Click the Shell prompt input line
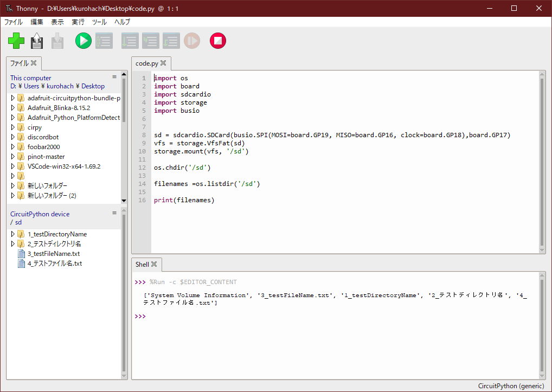The image size is (552, 392). (335, 316)
